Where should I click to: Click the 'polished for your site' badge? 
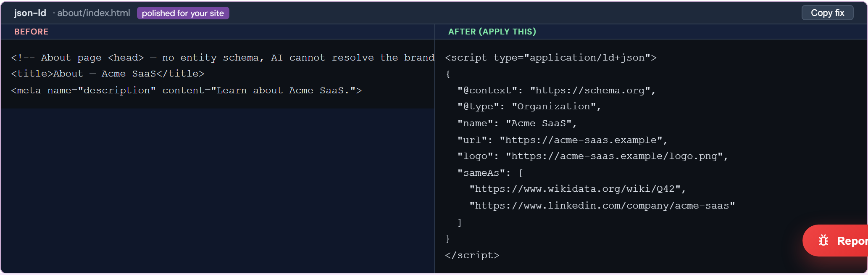(183, 13)
